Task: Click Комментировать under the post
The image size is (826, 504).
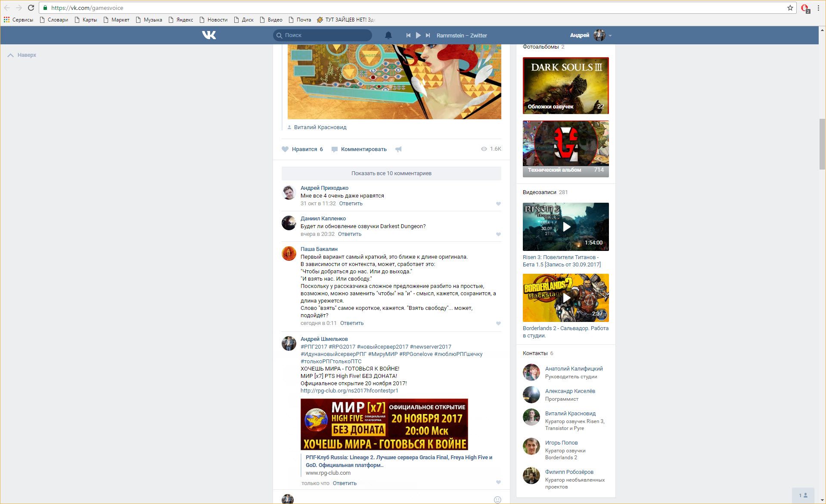Action: (x=359, y=149)
